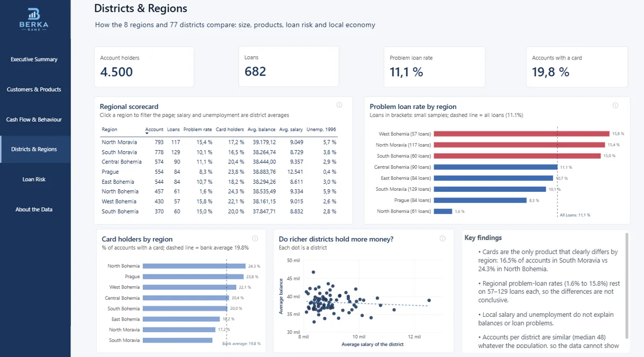Select the Prague (84 loans) bar
This screenshot has height=357, width=644.
[x=480, y=200]
